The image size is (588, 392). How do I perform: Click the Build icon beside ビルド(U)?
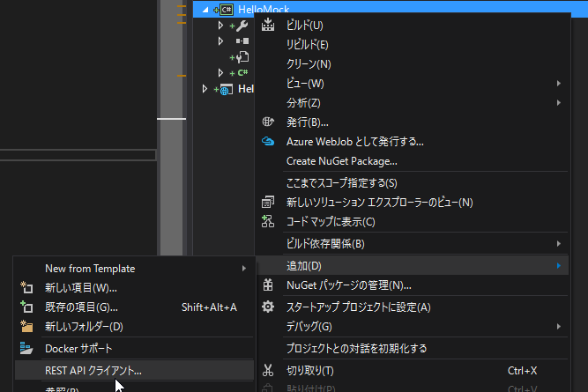(268, 25)
